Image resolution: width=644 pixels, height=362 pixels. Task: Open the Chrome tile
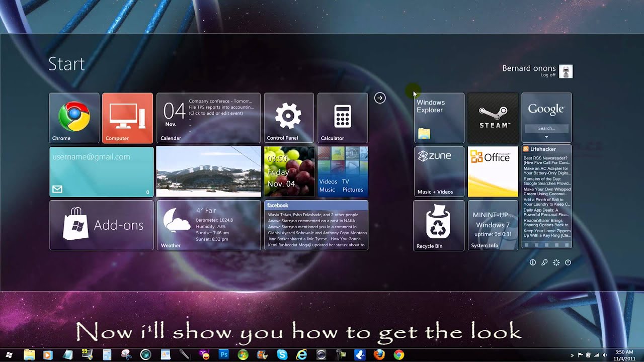[74, 118]
